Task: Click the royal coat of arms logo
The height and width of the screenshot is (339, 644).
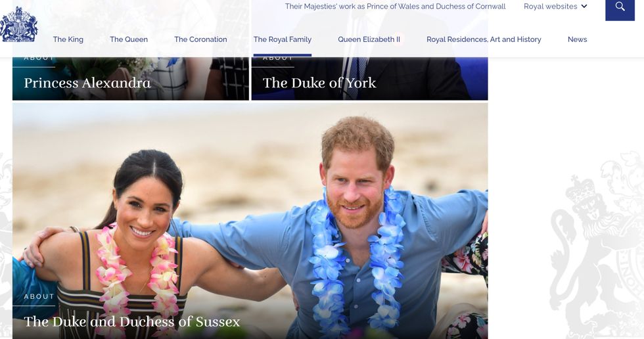Action: coord(18,24)
